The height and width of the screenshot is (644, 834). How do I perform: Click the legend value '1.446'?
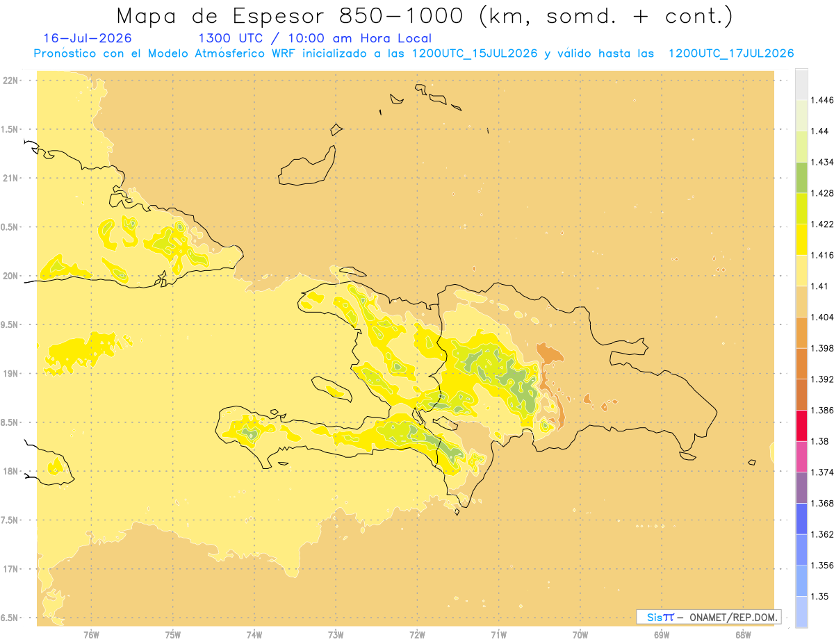(821, 100)
